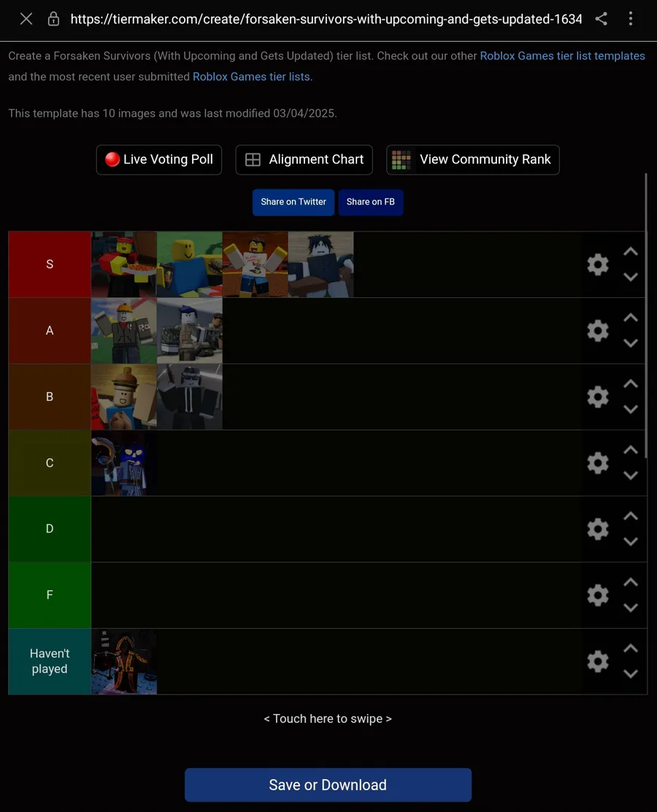Click the green F tier label

[50, 595]
